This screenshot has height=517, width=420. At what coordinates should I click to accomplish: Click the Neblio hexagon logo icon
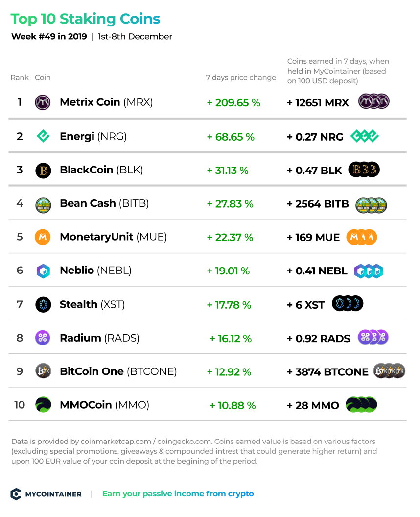(43, 271)
